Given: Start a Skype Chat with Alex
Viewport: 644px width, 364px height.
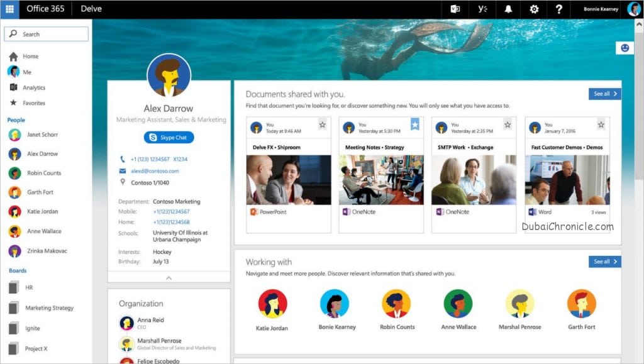Looking at the screenshot, I should click(169, 138).
